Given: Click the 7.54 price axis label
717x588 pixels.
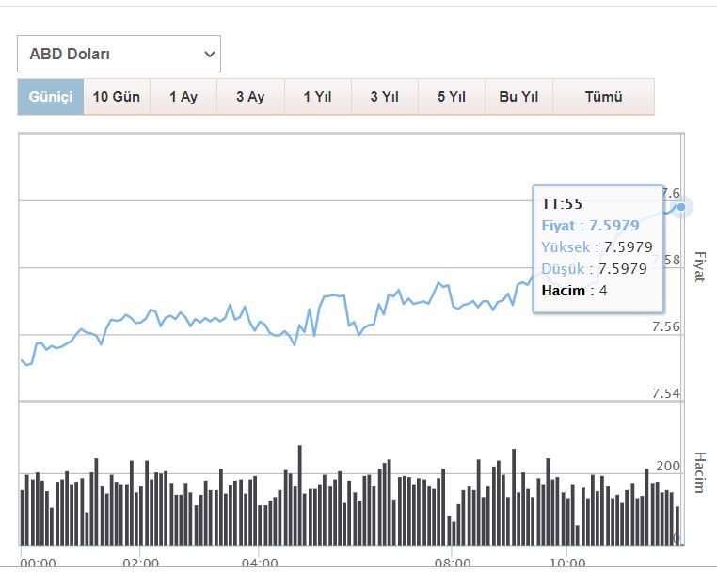Looking at the screenshot, I should [666, 393].
